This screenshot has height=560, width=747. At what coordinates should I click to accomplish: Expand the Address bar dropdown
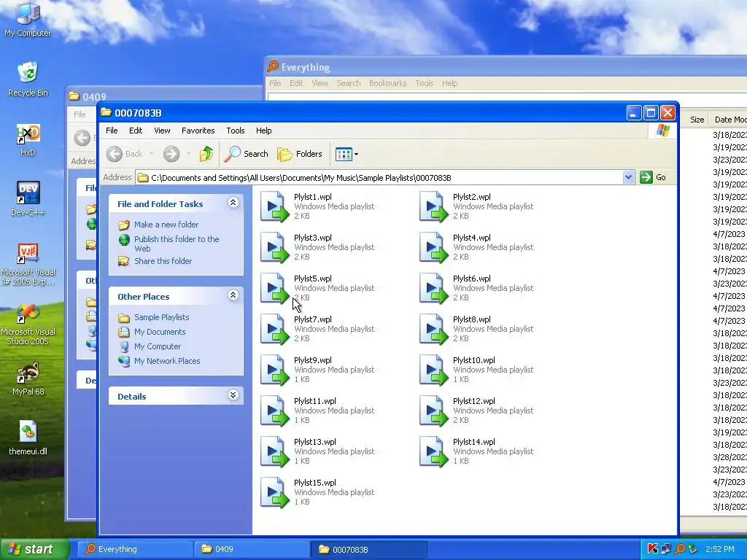click(x=628, y=178)
